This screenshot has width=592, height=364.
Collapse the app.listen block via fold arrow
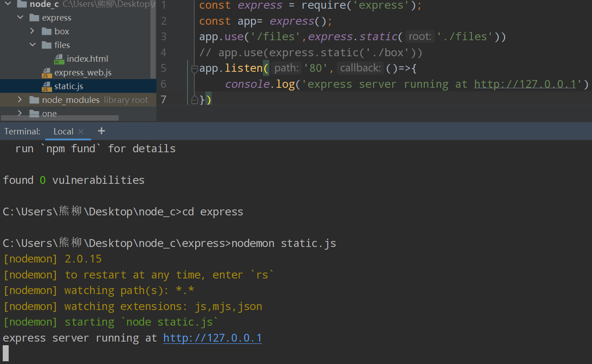pyautogui.click(x=194, y=70)
